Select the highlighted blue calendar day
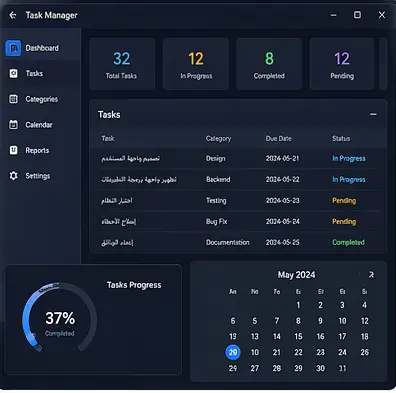396x393 pixels. pyautogui.click(x=233, y=352)
